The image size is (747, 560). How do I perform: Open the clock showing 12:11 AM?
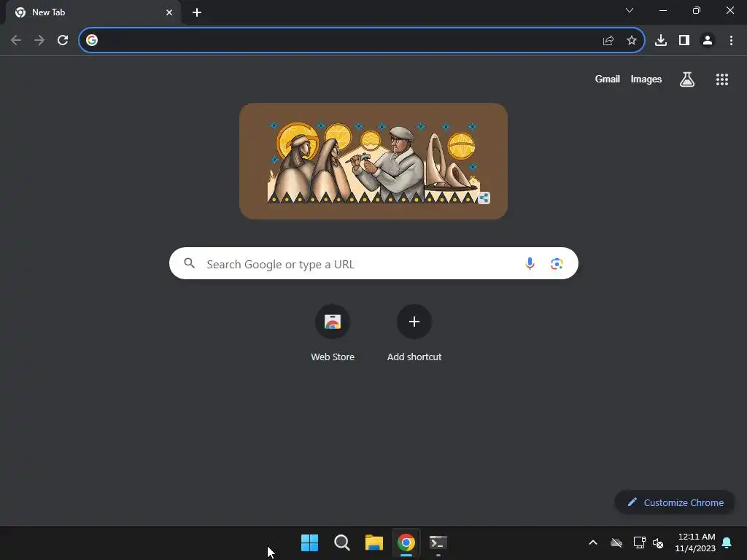pyautogui.click(x=695, y=542)
